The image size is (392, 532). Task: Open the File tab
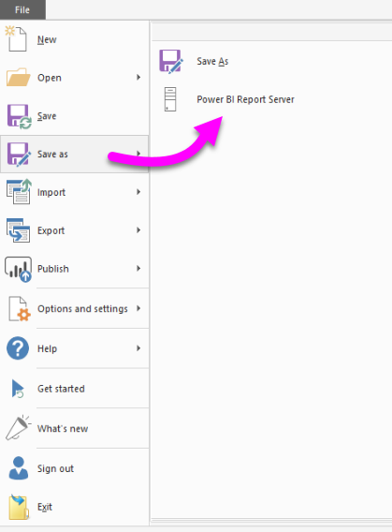(22, 10)
